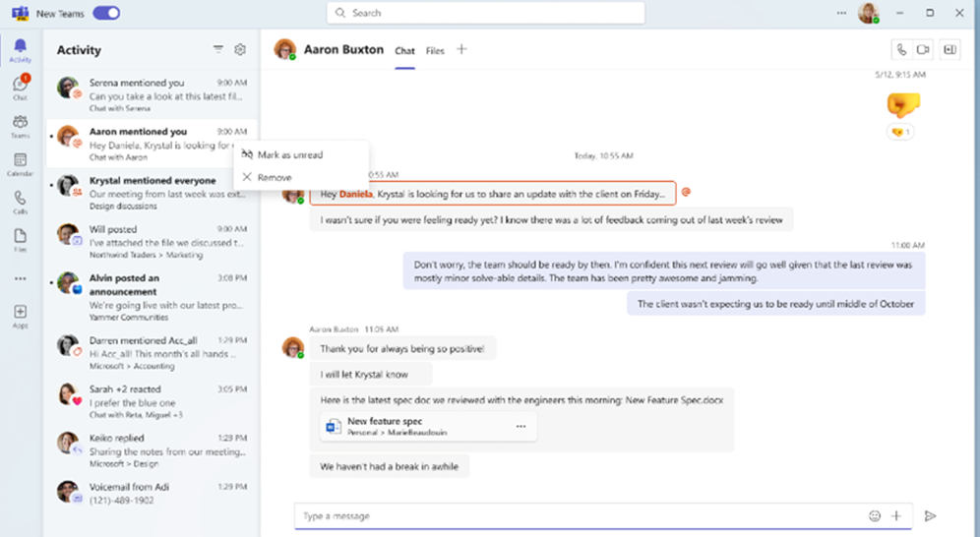Open plus actions in compose box

[x=896, y=515]
